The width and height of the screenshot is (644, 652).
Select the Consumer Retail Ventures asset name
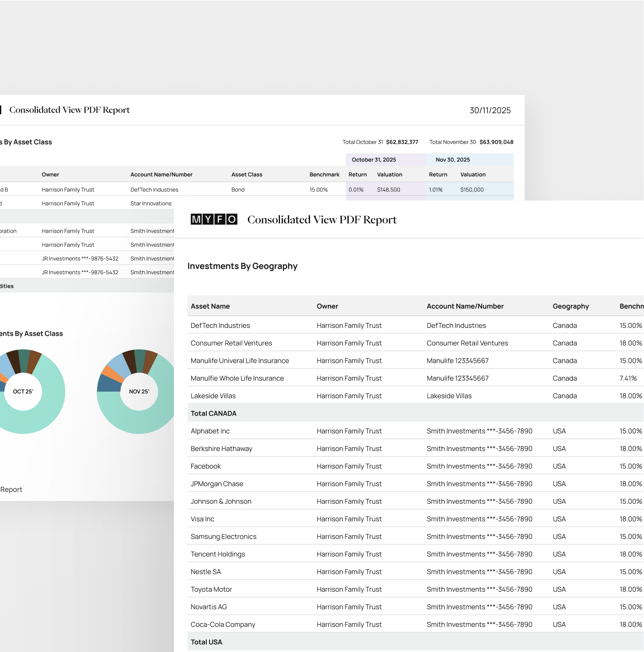(231, 343)
